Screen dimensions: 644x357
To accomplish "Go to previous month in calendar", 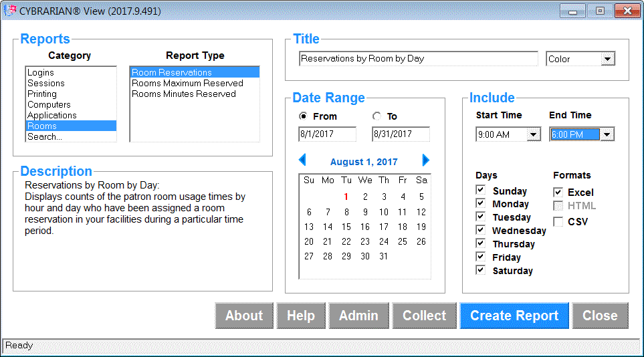I will (302, 160).
